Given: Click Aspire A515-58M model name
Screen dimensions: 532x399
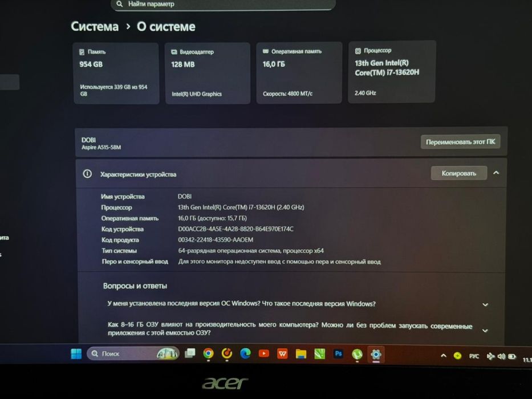Looking at the screenshot, I should tap(101, 147).
